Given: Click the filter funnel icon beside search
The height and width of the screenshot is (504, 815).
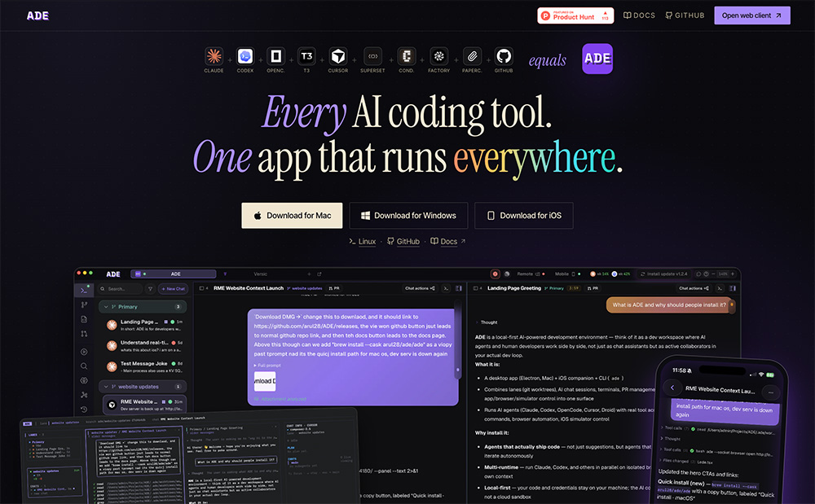Looking at the screenshot, I should (x=150, y=288).
